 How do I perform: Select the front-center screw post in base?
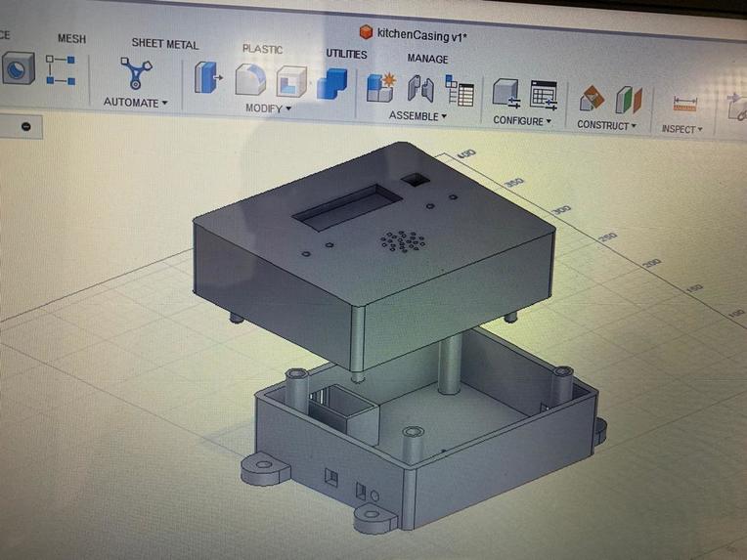pos(413,445)
